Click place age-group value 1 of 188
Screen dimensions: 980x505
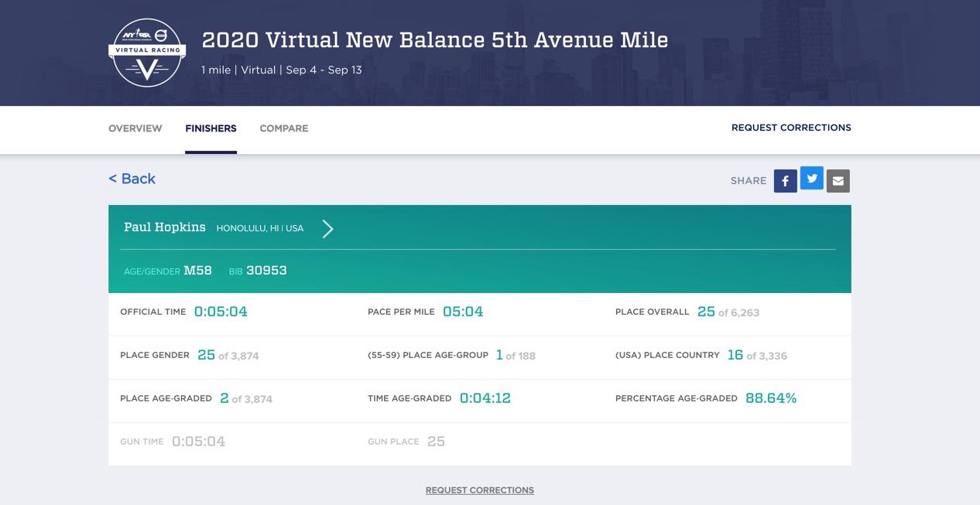(x=516, y=355)
